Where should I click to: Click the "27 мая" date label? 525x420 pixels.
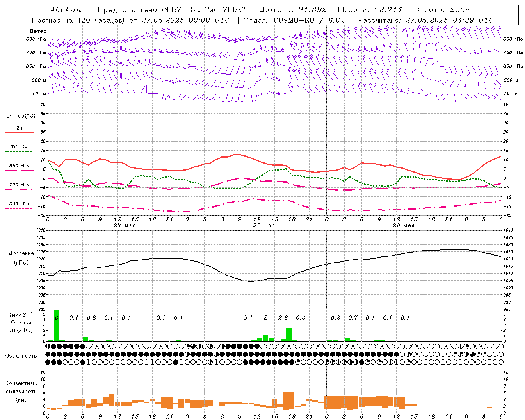coord(124,226)
